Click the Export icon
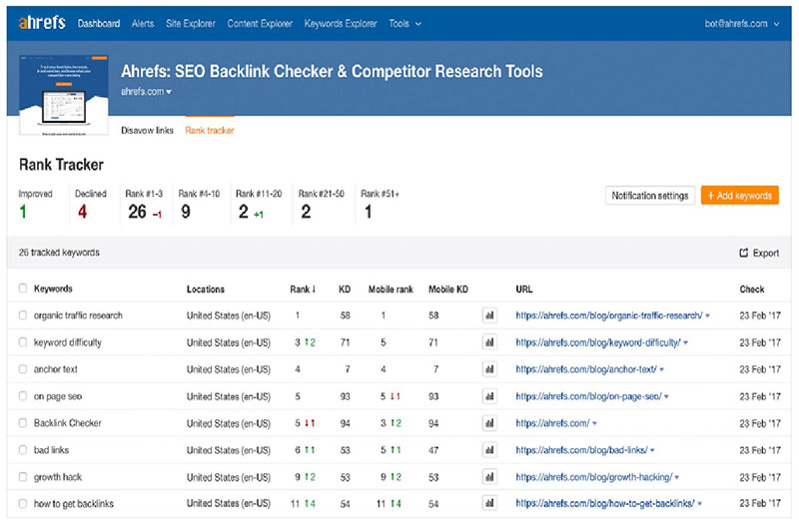Image resolution: width=799 pixels, height=532 pixels. (743, 253)
